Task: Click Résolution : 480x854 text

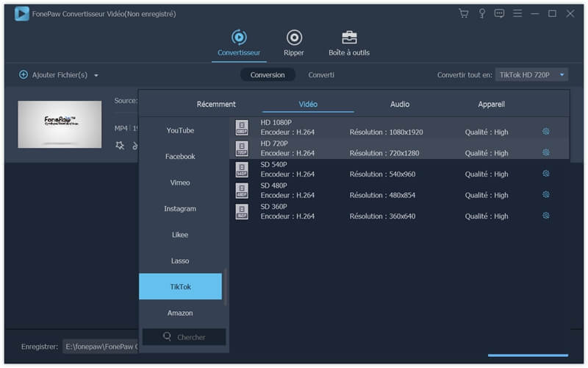Action: (382, 195)
